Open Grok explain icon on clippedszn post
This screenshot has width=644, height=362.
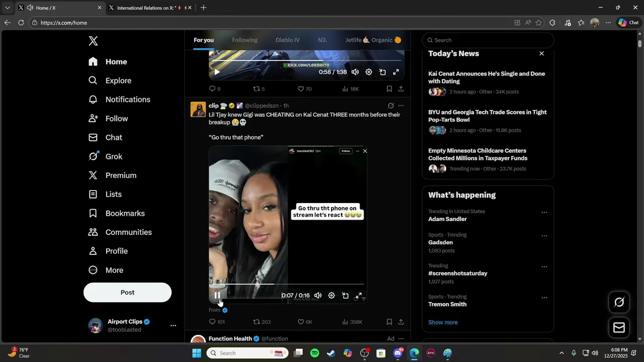click(390, 106)
